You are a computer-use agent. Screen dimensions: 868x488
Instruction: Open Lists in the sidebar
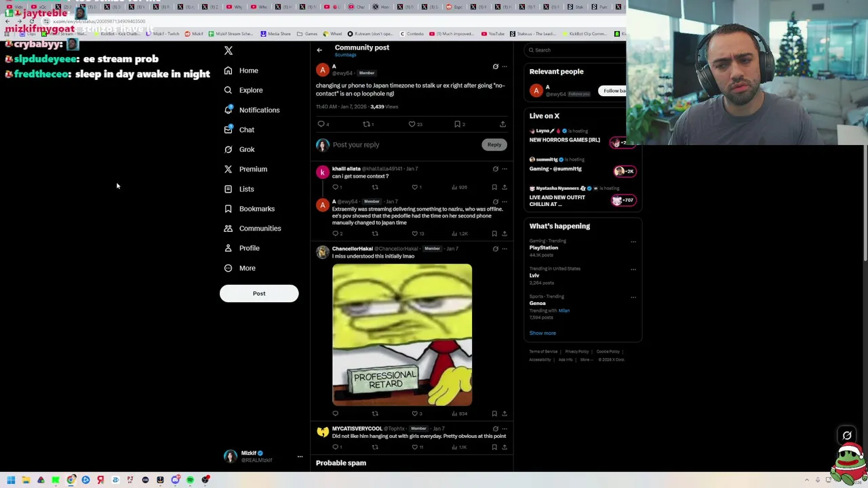[239, 189]
